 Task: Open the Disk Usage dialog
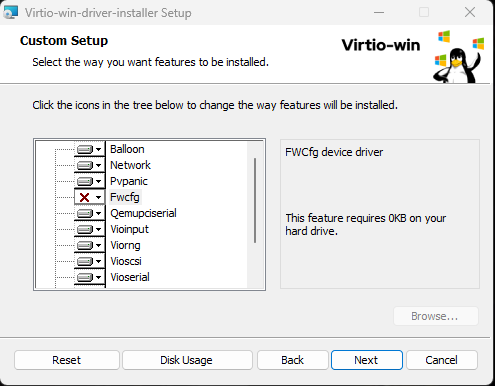[187, 360]
